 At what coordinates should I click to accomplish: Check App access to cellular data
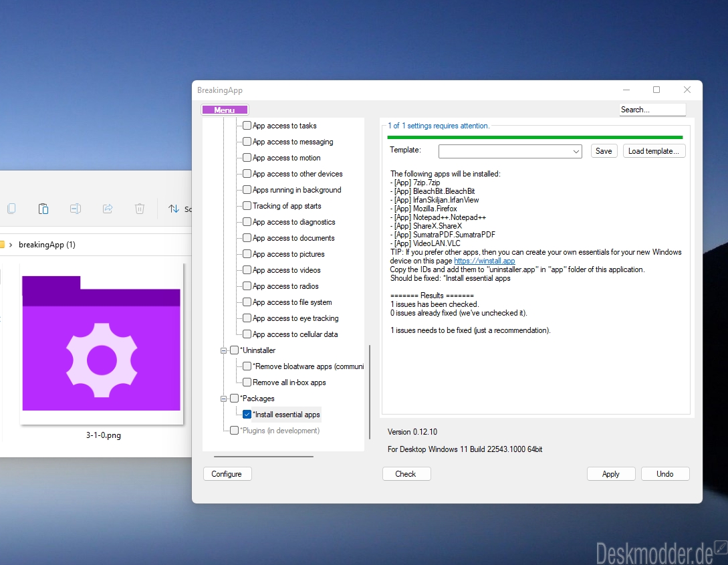(247, 334)
